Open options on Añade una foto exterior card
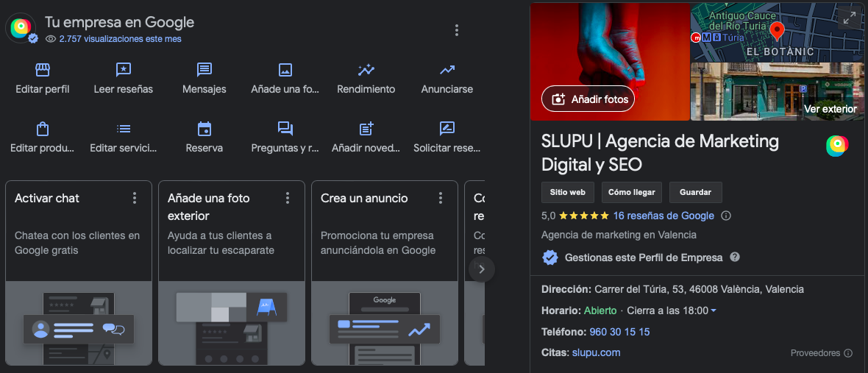Viewport: 868px width, 373px height. 288,198
